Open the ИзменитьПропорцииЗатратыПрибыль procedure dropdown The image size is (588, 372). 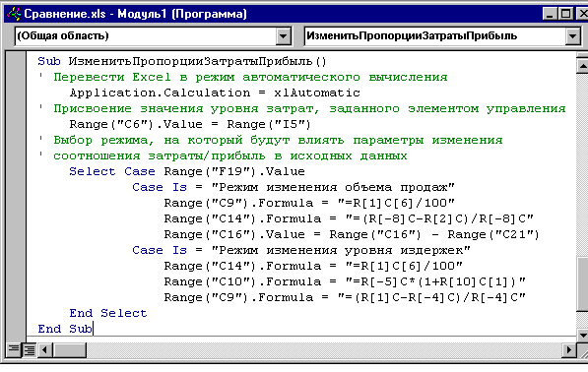point(572,36)
